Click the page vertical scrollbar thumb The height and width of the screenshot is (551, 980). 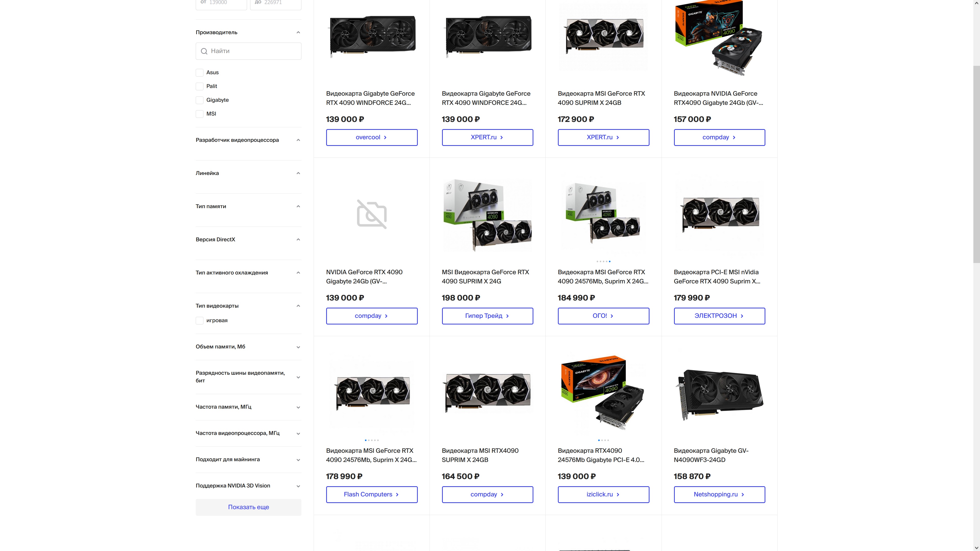pyautogui.click(x=976, y=164)
